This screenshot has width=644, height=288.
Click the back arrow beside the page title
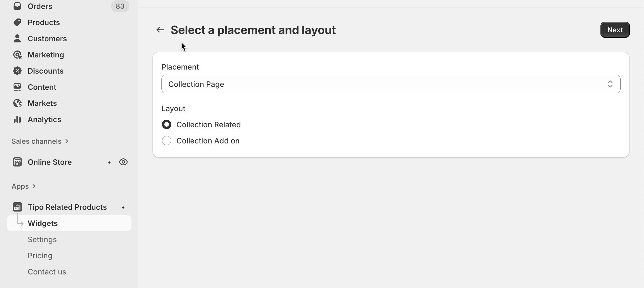point(160,30)
